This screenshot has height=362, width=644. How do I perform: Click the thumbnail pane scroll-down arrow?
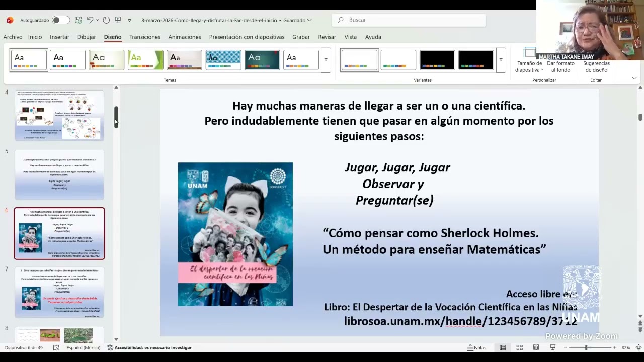point(116,340)
